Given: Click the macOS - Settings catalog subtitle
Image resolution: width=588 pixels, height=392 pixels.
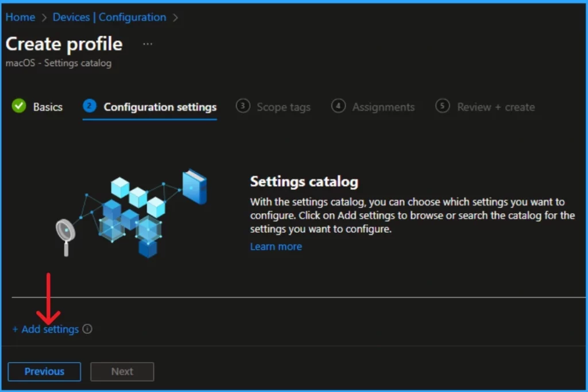Looking at the screenshot, I should 59,63.
